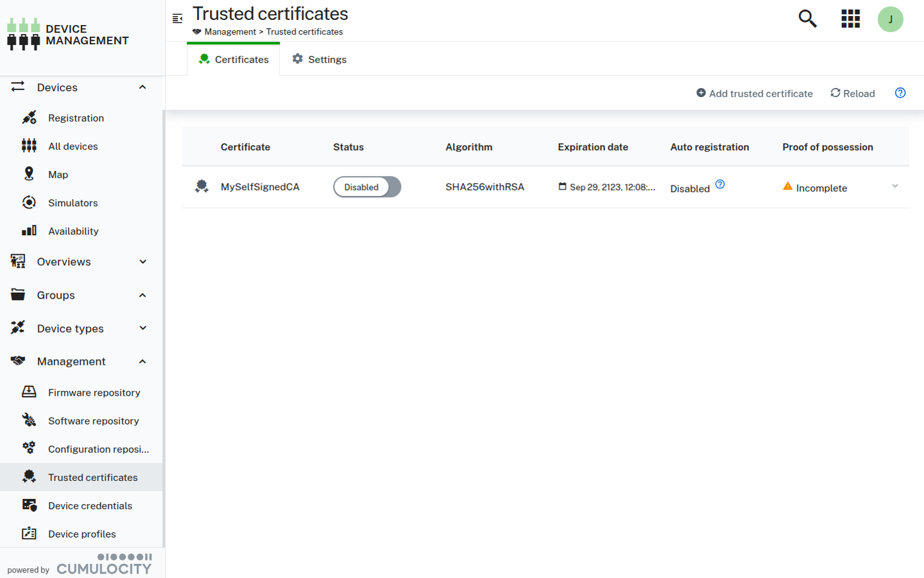Switch to the Settings tab
The height and width of the screenshot is (578, 924).
click(319, 58)
